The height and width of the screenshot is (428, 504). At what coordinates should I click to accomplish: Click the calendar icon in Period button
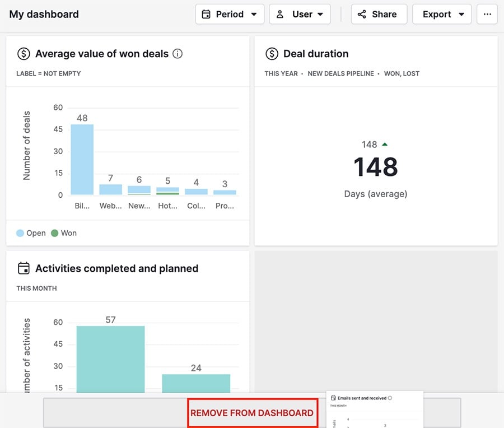(x=206, y=15)
